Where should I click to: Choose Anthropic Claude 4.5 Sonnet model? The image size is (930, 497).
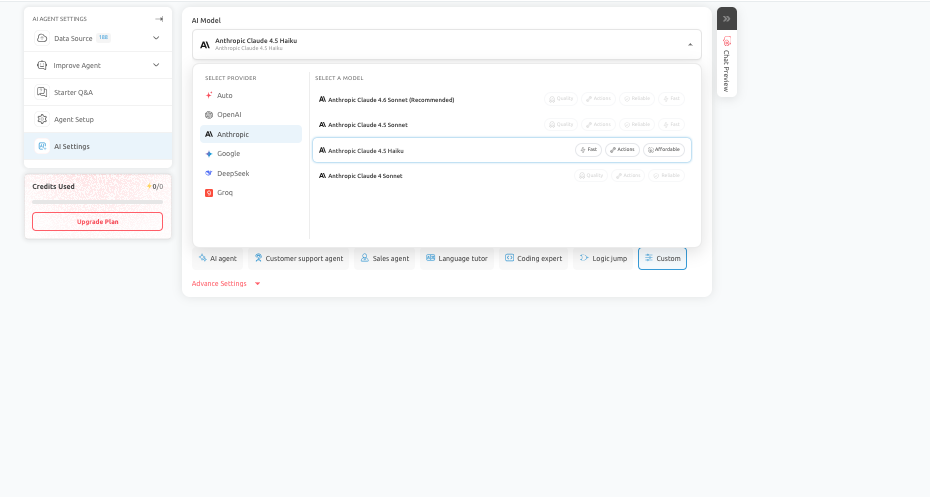502,125
